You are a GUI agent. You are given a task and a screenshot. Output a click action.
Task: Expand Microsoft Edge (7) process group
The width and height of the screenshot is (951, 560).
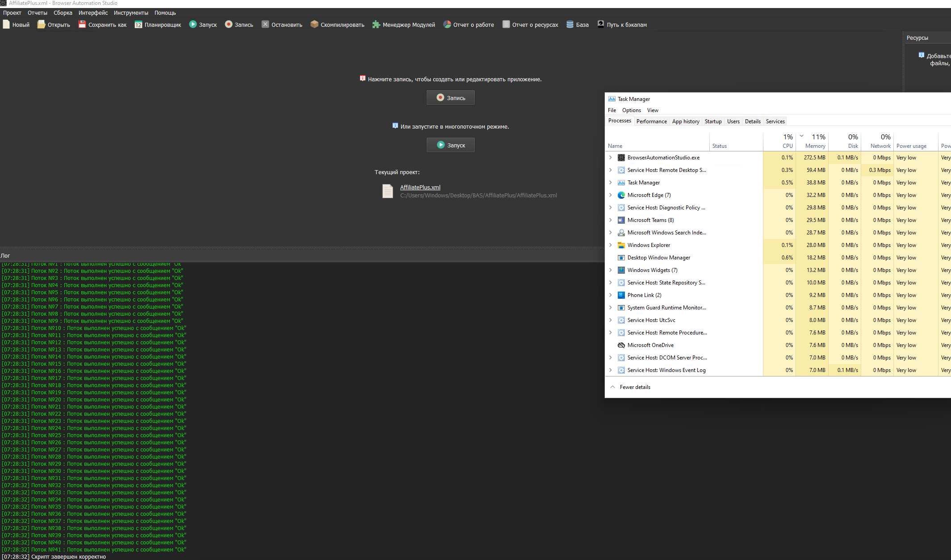click(611, 195)
